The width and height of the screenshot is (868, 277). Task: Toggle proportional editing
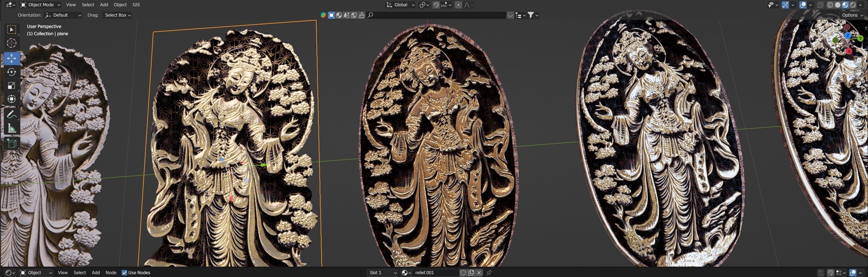(x=458, y=5)
